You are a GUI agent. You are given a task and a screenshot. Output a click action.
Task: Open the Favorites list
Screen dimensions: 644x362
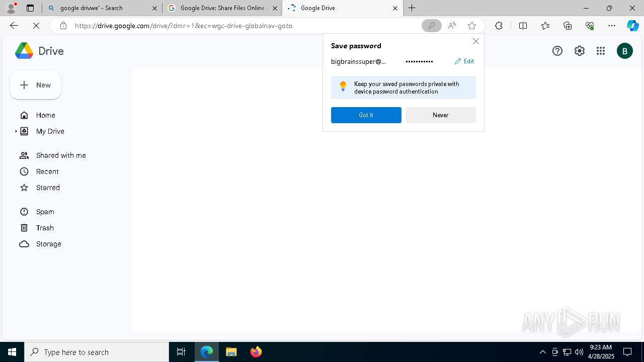(545, 26)
